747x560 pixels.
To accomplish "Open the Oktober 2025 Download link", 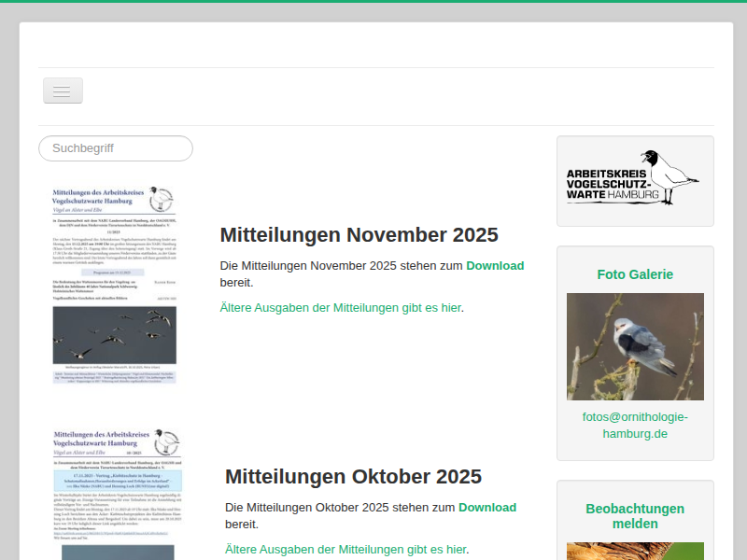I will coord(487,507).
